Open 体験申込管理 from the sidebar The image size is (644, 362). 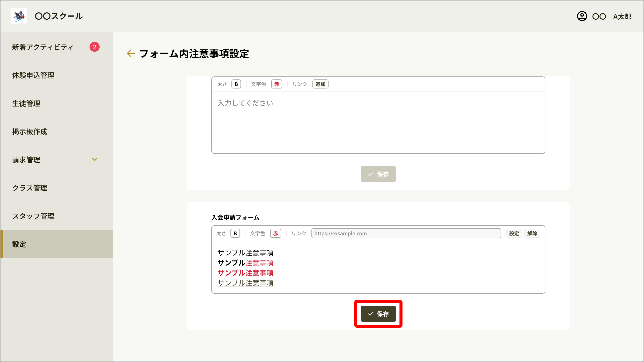[33, 75]
